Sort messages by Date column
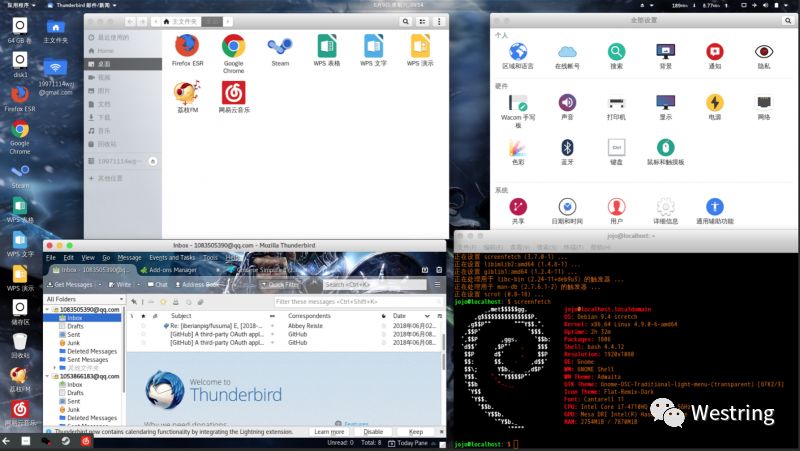This screenshot has height=451, width=800. tap(399, 316)
